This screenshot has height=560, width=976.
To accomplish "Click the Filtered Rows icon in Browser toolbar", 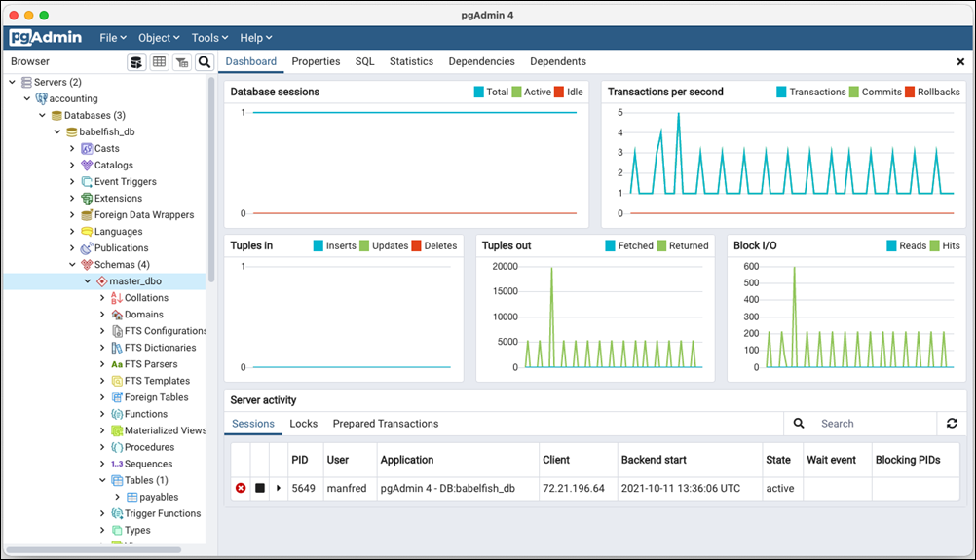I will pyautogui.click(x=181, y=62).
